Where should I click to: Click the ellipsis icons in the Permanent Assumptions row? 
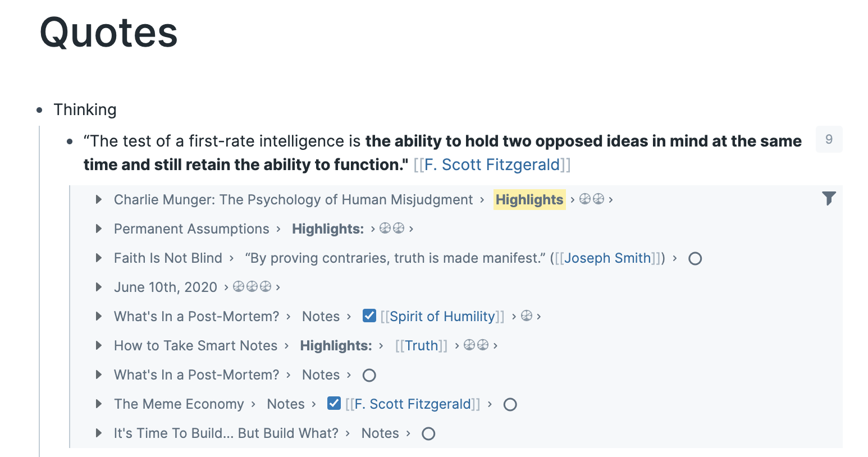point(392,228)
